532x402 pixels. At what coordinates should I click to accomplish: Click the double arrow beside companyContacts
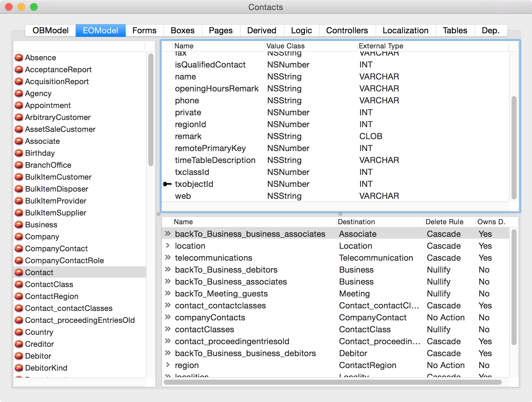(168, 317)
